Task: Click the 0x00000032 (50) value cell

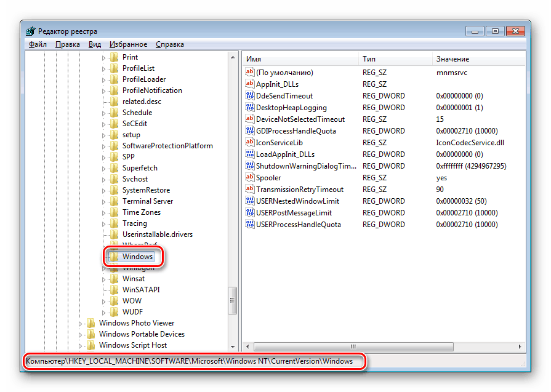Action: coord(461,201)
